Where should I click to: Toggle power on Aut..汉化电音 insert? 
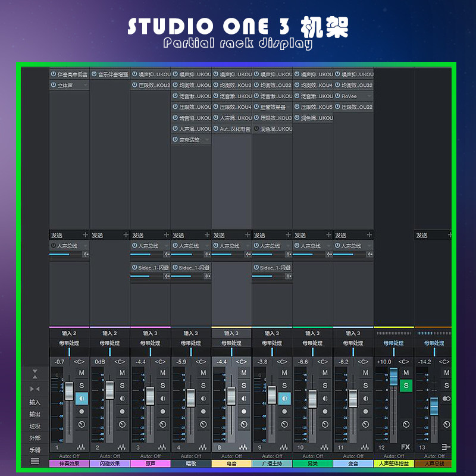pos(215,129)
